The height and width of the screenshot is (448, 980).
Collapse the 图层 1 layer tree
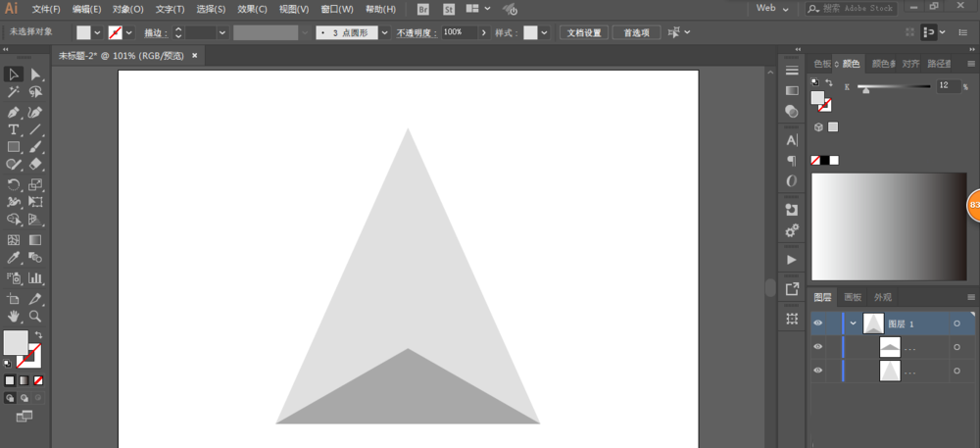point(853,324)
